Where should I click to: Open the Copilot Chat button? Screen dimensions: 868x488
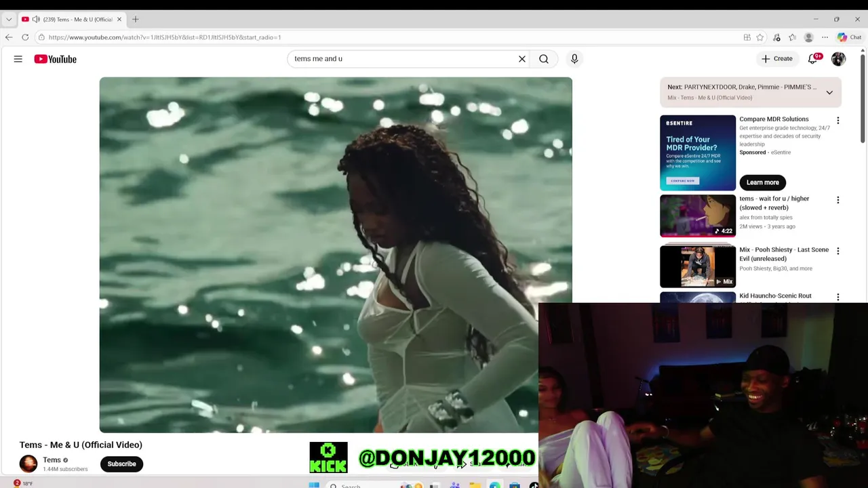click(x=849, y=37)
